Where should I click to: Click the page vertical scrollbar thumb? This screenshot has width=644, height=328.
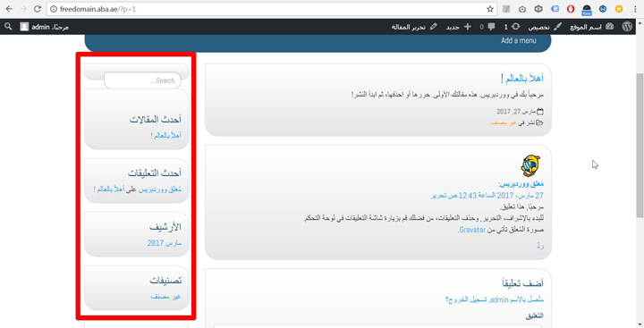[640, 146]
